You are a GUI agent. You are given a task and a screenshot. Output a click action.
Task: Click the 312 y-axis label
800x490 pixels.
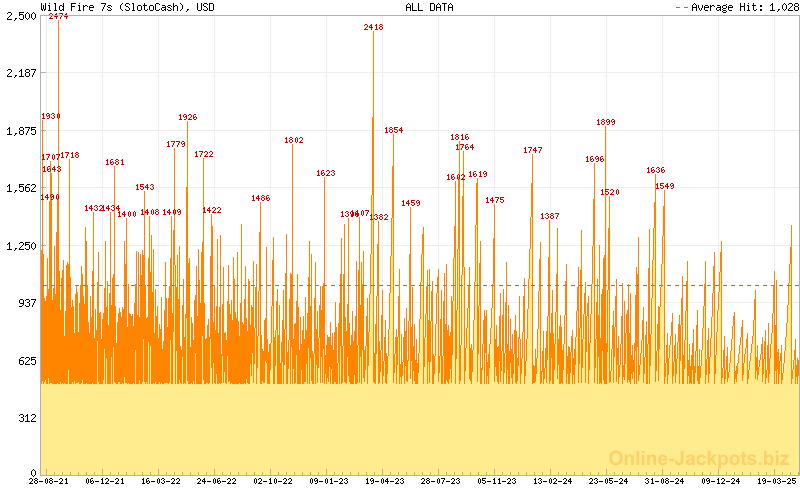click(x=26, y=417)
